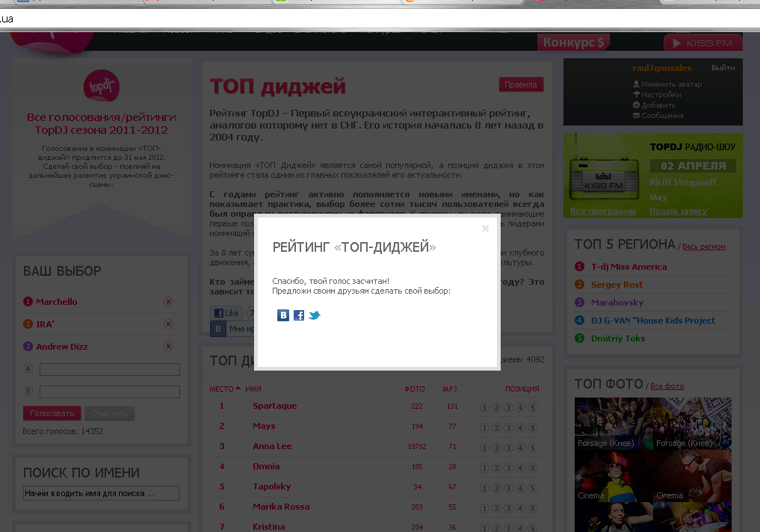Screen dimensions: 760x532
Task: Assign position 3 to Anna Lee
Action: click(508, 448)
